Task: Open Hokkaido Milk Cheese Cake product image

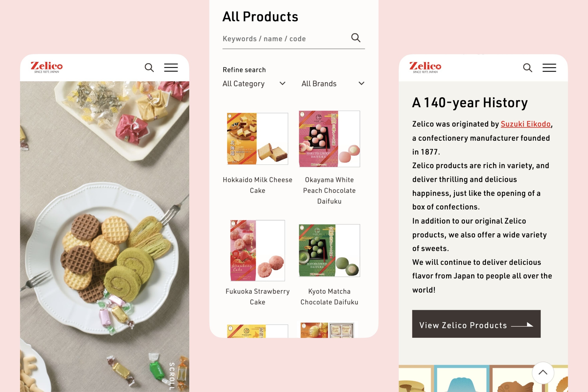Action: [257, 139]
